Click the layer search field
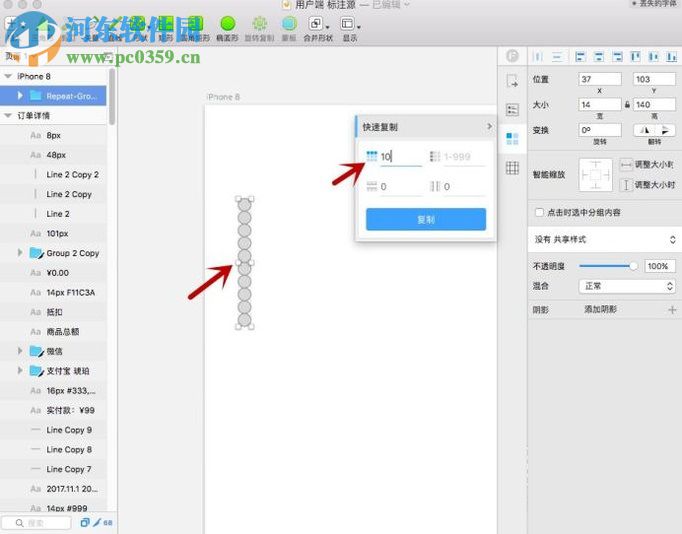The height and width of the screenshot is (534, 682). [x=37, y=523]
